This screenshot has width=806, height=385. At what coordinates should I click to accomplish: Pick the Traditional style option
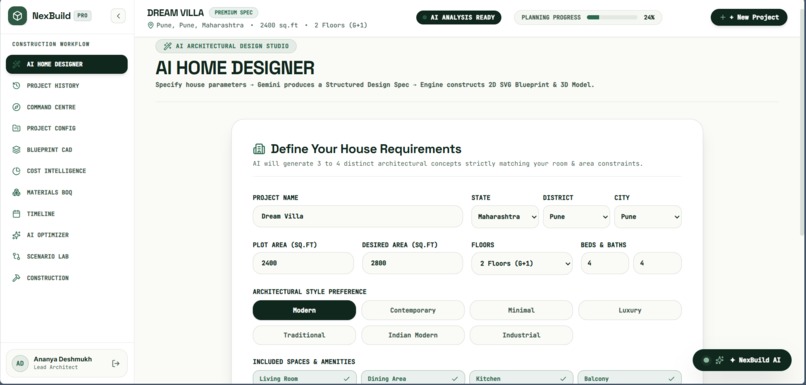point(304,335)
